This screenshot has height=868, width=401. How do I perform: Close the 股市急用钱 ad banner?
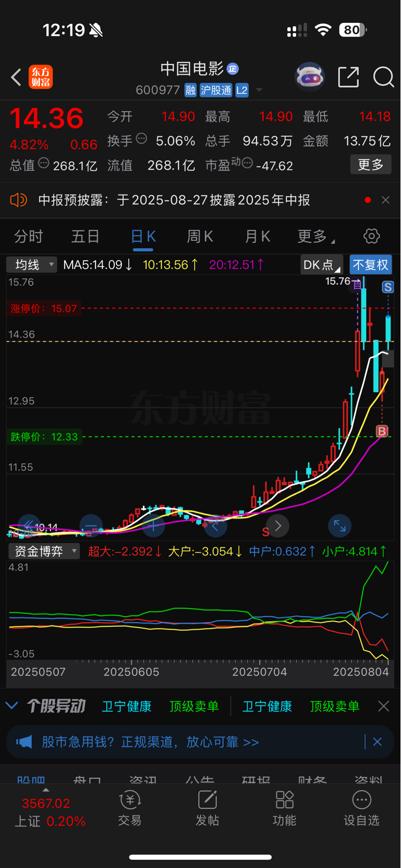[x=378, y=742]
